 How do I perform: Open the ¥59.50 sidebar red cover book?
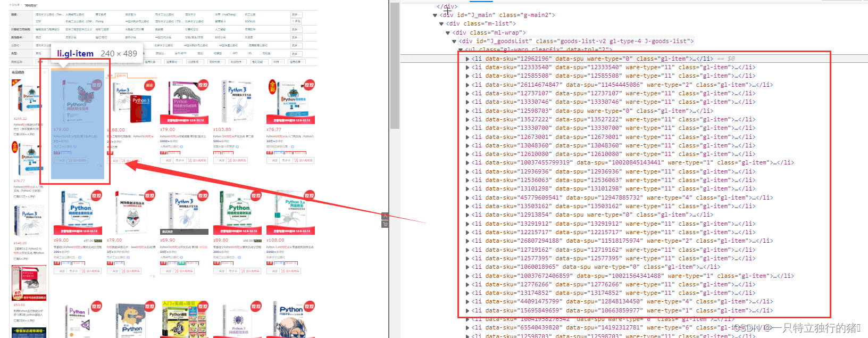pyautogui.click(x=29, y=283)
